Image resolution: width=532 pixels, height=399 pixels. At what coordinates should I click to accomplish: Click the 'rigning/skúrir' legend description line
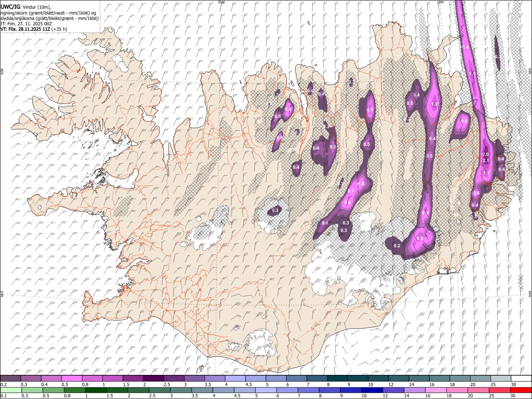click(x=48, y=13)
